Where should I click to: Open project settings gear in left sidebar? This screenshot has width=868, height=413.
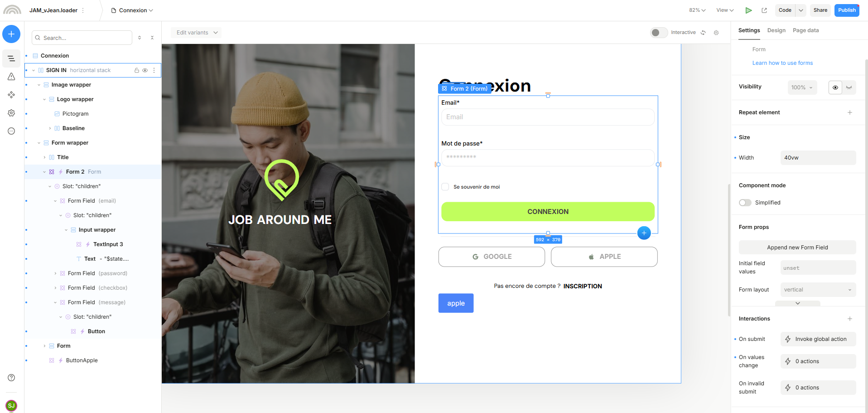(x=11, y=113)
